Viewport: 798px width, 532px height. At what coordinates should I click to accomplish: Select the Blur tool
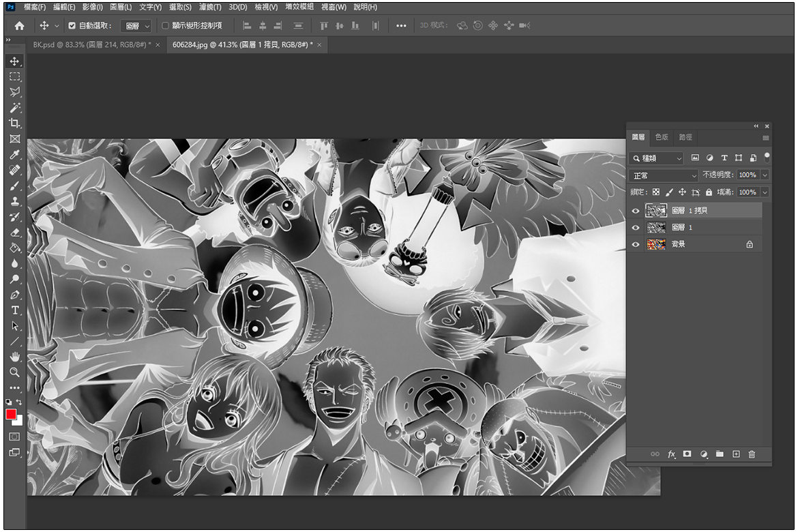tap(14, 264)
